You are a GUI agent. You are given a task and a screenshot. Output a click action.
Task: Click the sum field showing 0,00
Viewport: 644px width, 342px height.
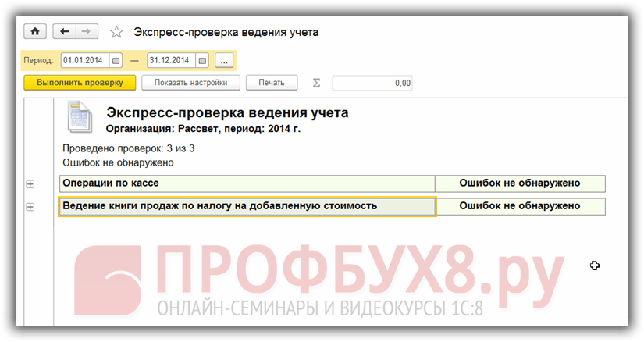coord(372,83)
